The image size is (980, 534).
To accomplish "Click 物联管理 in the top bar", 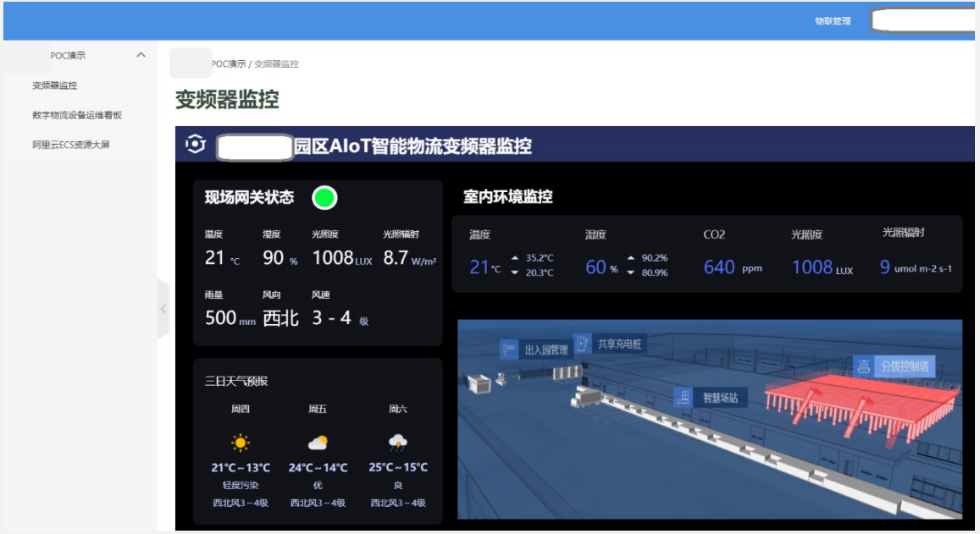I will pos(833,21).
